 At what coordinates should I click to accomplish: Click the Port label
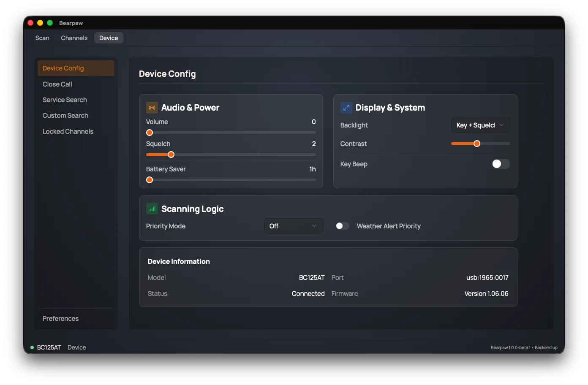pyautogui.click(x=338, y=277)
